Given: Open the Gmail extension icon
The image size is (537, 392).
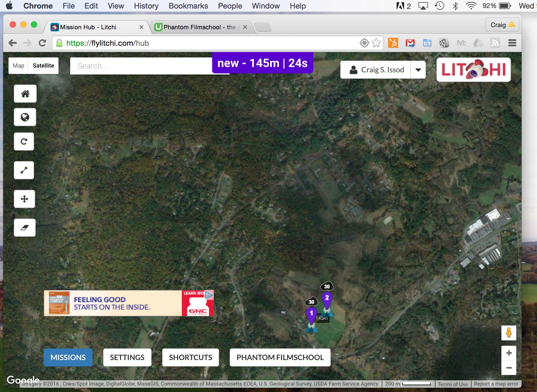Looking at the screenshot, I should 410,43.
